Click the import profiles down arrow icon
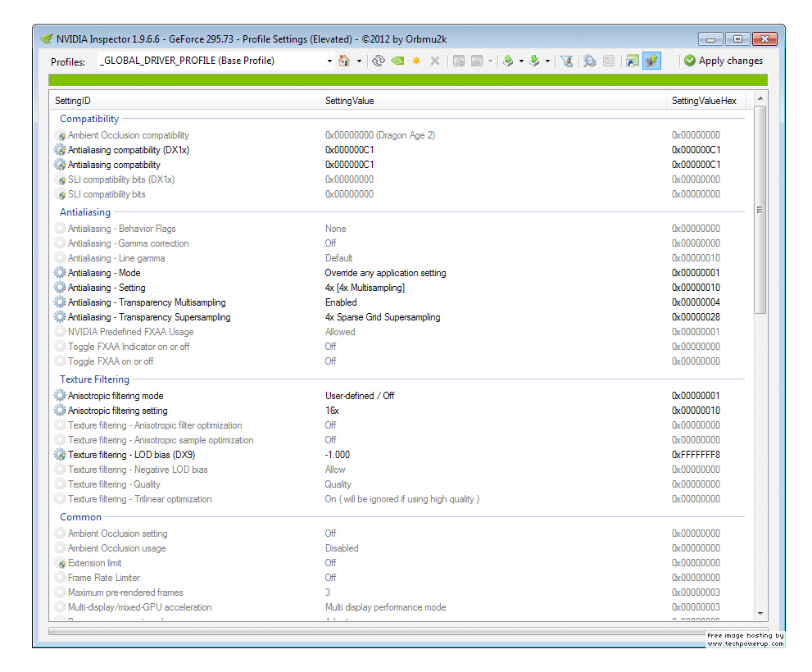 (x=534, y=61)
